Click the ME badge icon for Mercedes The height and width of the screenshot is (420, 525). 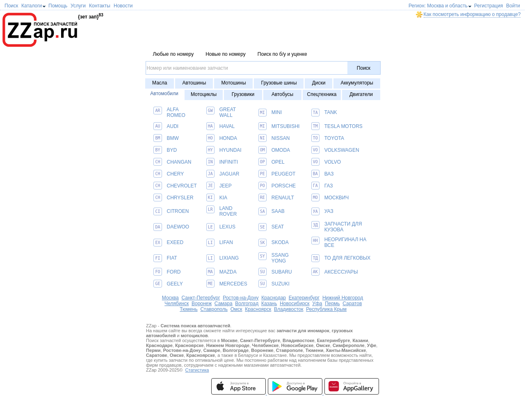click(x=210, y=284)
